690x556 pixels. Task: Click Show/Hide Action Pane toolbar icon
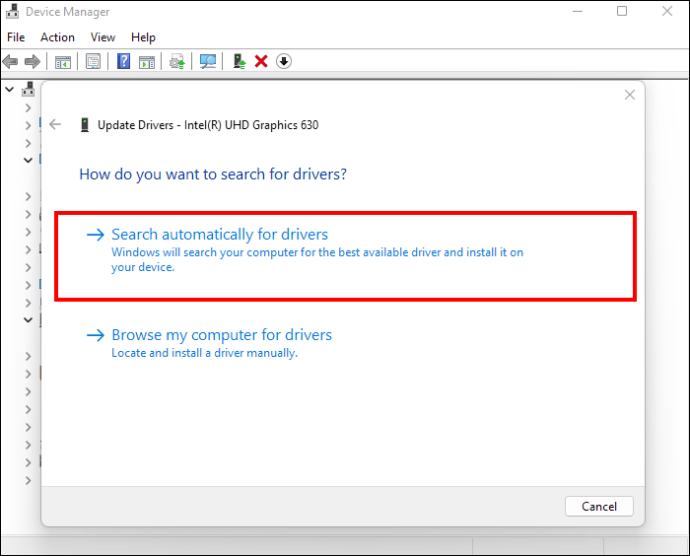click(x=147, y=62)
